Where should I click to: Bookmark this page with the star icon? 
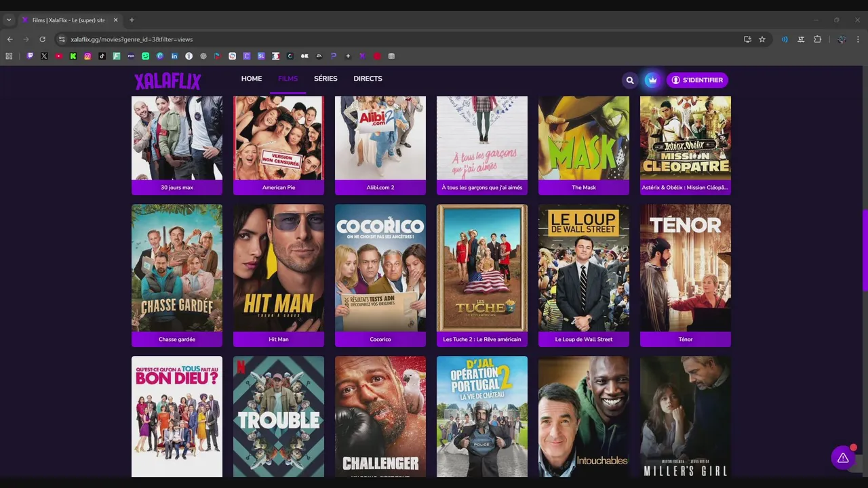click(x=762, y=39)
